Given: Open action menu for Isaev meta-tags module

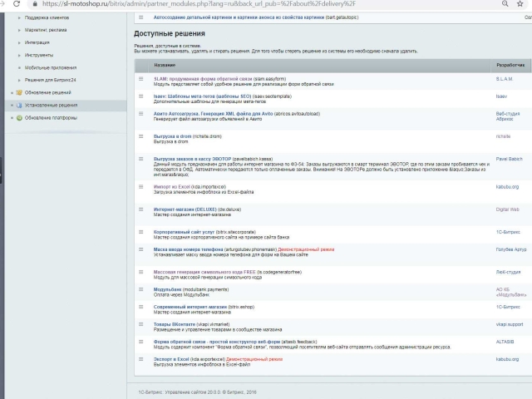Looking at the screenshot, I should tap(140, 97).
